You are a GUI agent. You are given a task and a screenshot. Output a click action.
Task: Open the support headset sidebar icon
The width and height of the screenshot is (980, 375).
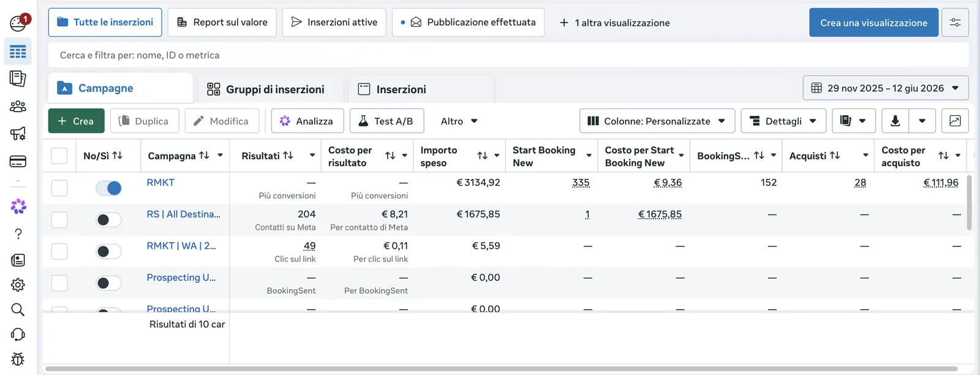(x=18, y=335)
